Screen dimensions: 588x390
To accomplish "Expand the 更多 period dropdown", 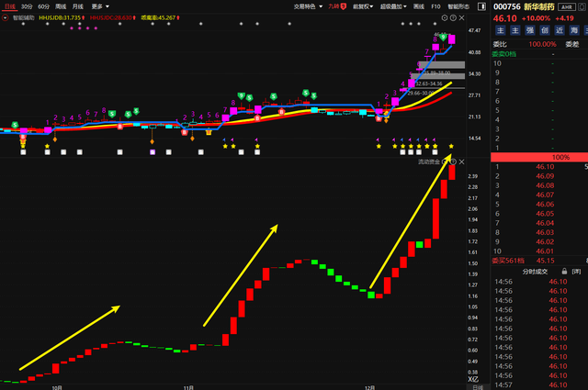I will [x=99, y=6].
